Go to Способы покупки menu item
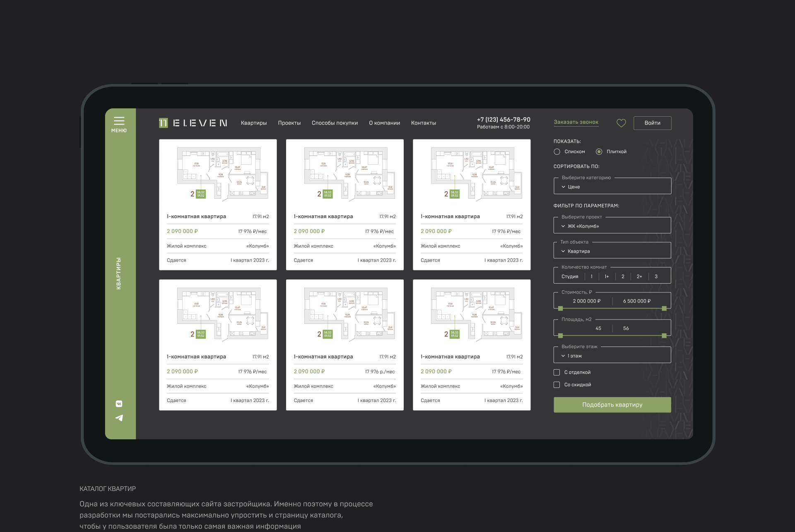 tap(335, 123)
